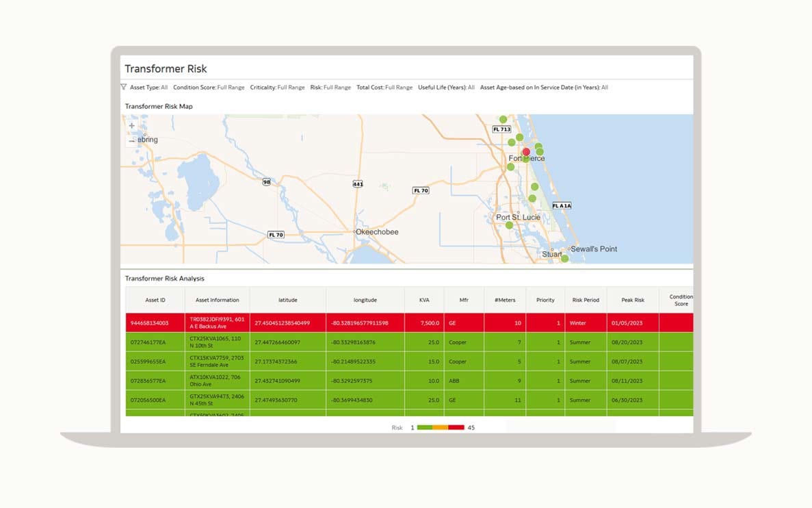Click the green marker at Port St. Lucie
812x508 pixels.
click(x=509, y=225)
